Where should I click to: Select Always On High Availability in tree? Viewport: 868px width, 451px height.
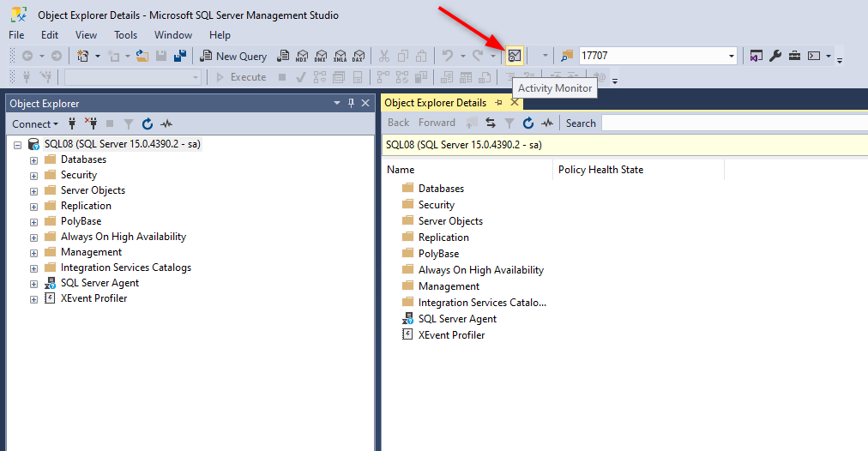pos(124,237)
